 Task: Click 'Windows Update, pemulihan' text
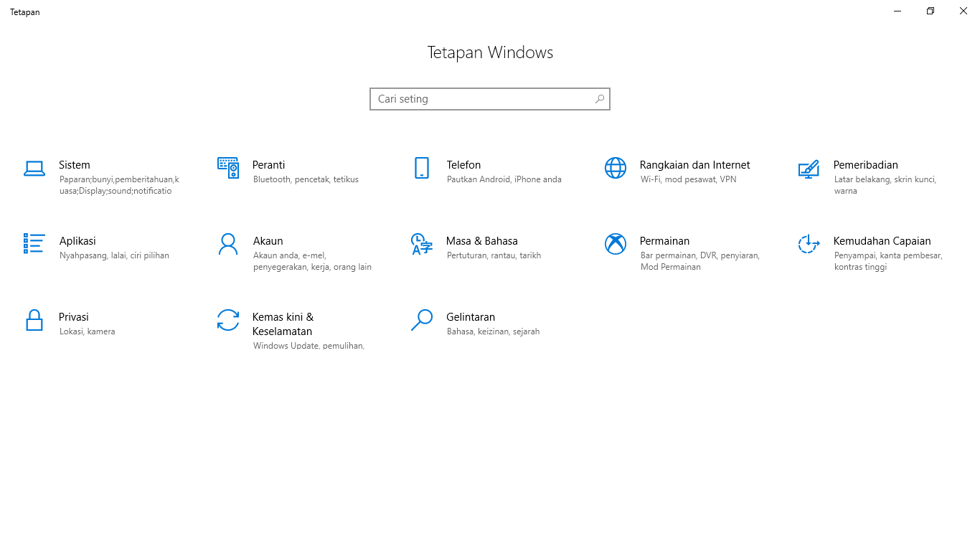click(x=309, y=345)
